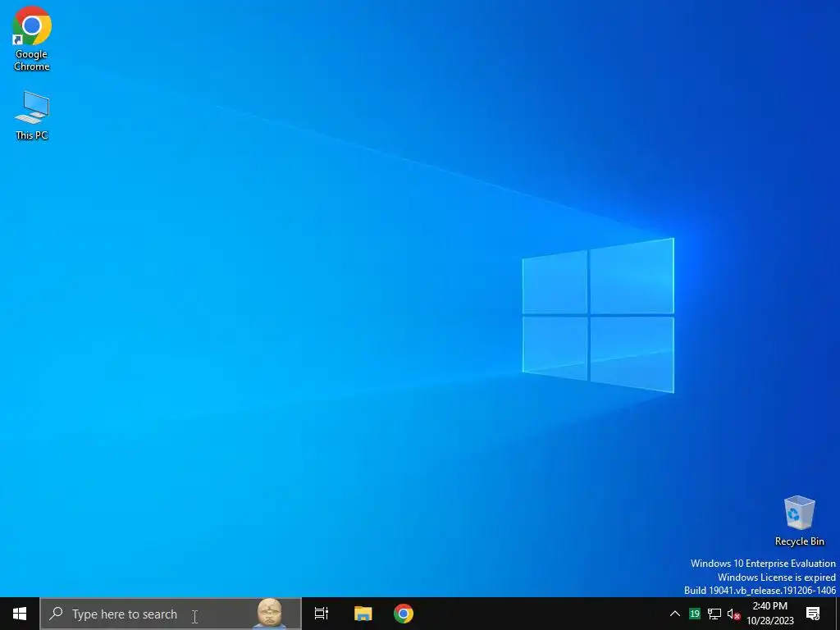Select the Recycle Bin desktop icon
This screenshot has width=840, height=630.
tap(799, 521)
